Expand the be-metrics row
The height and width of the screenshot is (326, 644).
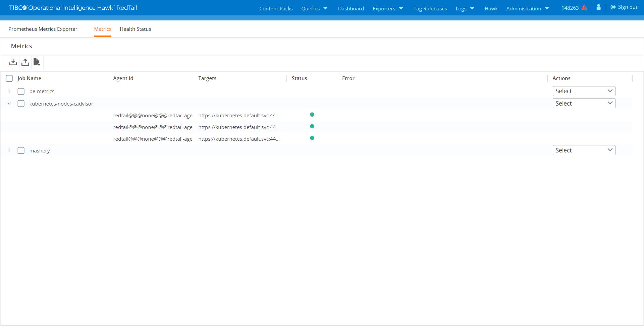coord(9,91)
